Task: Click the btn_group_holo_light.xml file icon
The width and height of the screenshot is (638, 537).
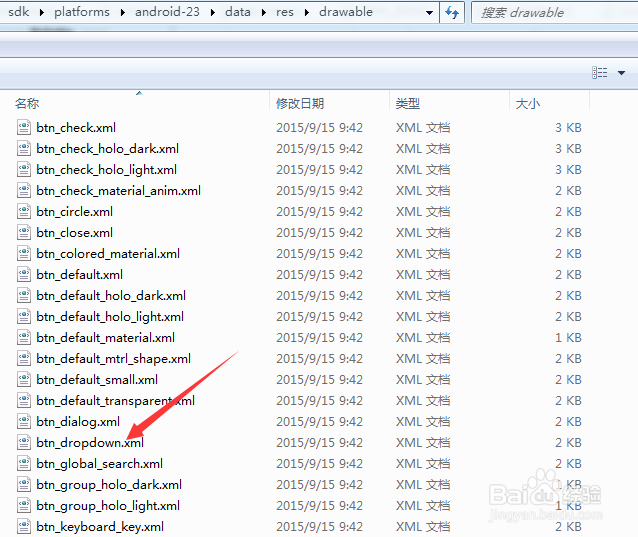Action: pyautogui.click(x=24, y=506)
